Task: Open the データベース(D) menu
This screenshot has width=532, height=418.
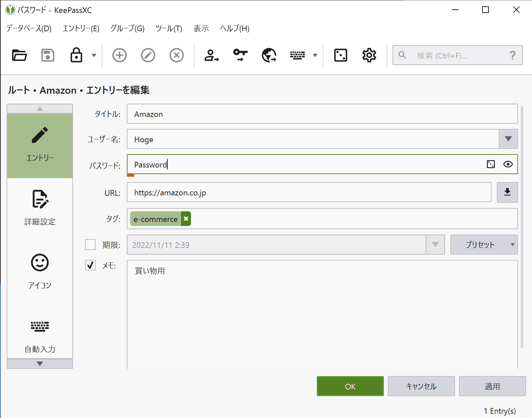Action: pyautogui.click(x=29, y=29)
